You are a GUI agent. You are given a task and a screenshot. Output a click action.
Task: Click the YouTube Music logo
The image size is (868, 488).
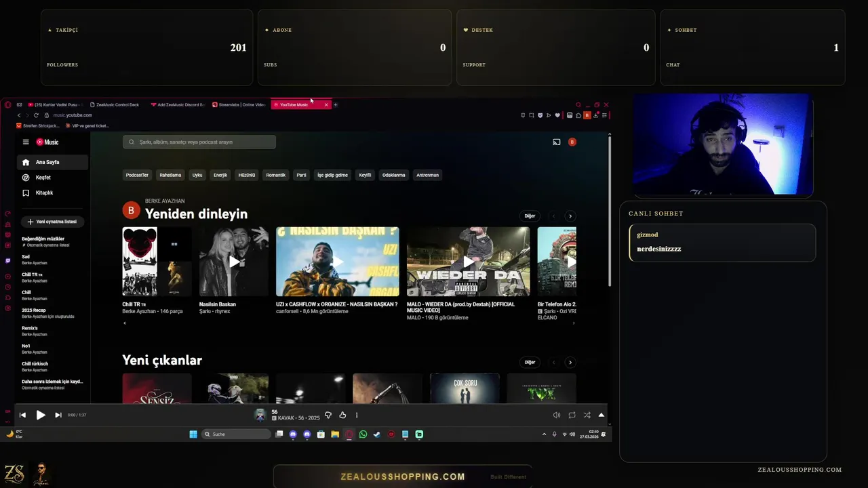click(x=47, y=142)
